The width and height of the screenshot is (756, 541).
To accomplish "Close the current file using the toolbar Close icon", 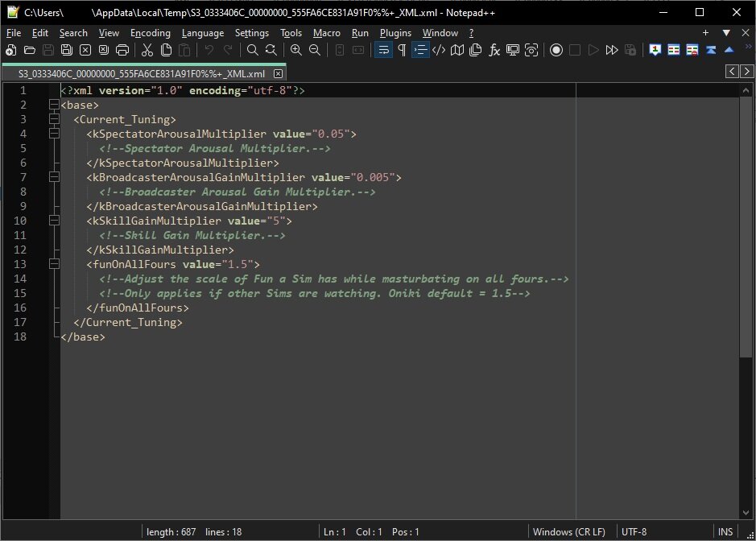I will [x=85, y=50].
